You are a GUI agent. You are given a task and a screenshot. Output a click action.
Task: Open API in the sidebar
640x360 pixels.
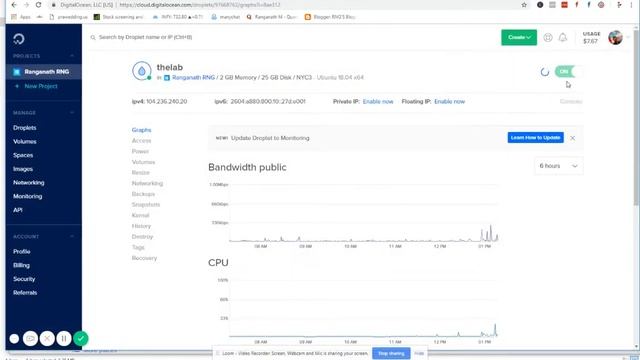(18, 210)
